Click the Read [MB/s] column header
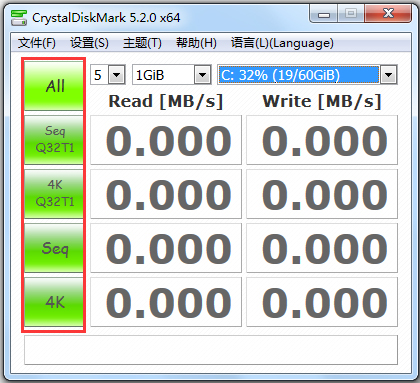Viewport: 420px width, 383px height. (x=166, y=101)
